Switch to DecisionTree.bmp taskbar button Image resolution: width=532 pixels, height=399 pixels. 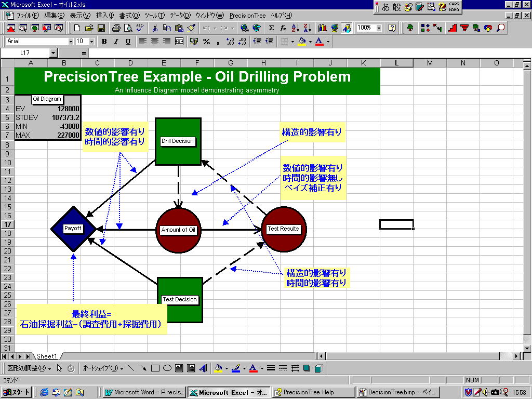398,392
